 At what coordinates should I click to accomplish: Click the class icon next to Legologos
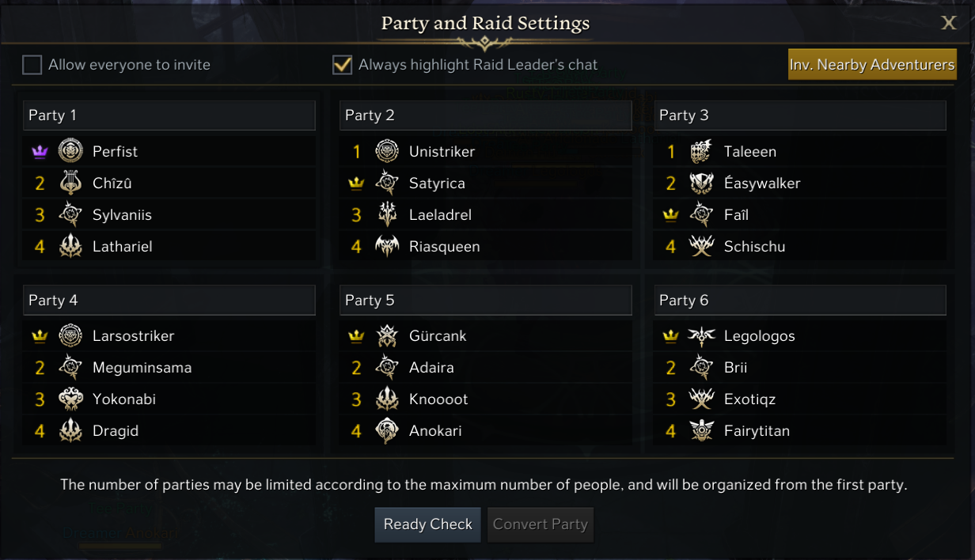(701, 335)
